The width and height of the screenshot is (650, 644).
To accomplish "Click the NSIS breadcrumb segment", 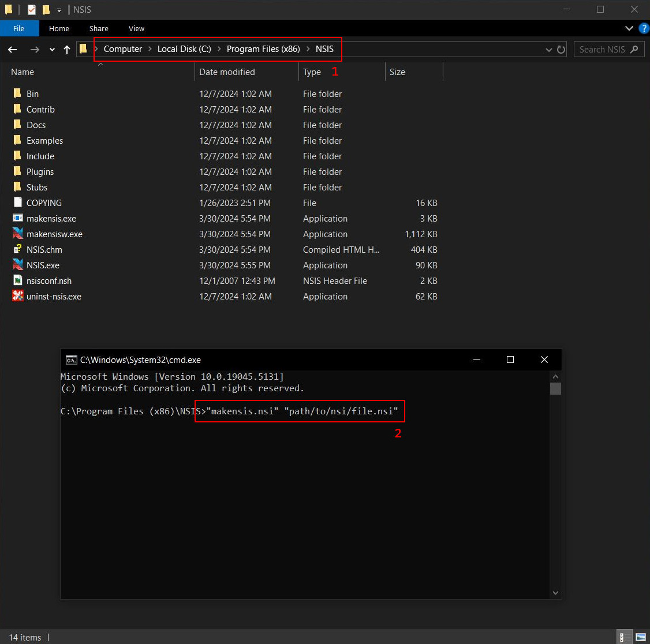I will pyautogui.click(x=324, y=49).
